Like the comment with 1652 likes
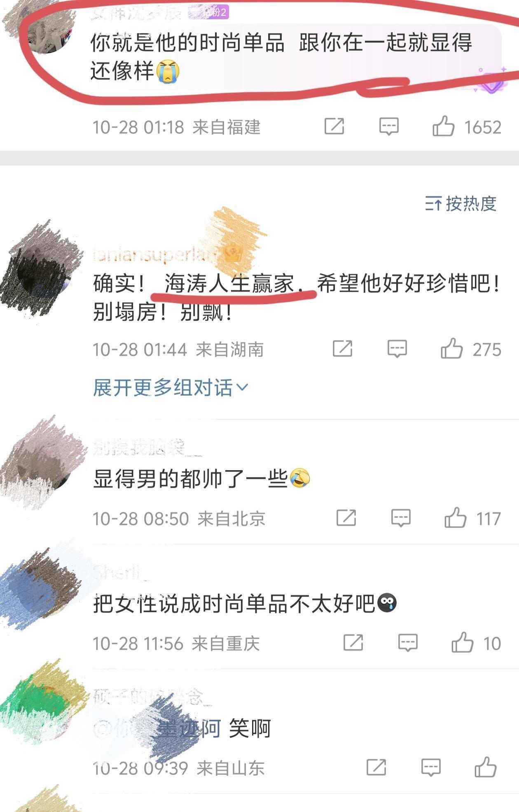Image resolution: width=519 pixels, height=812 pixels. (x=444, y=126)
